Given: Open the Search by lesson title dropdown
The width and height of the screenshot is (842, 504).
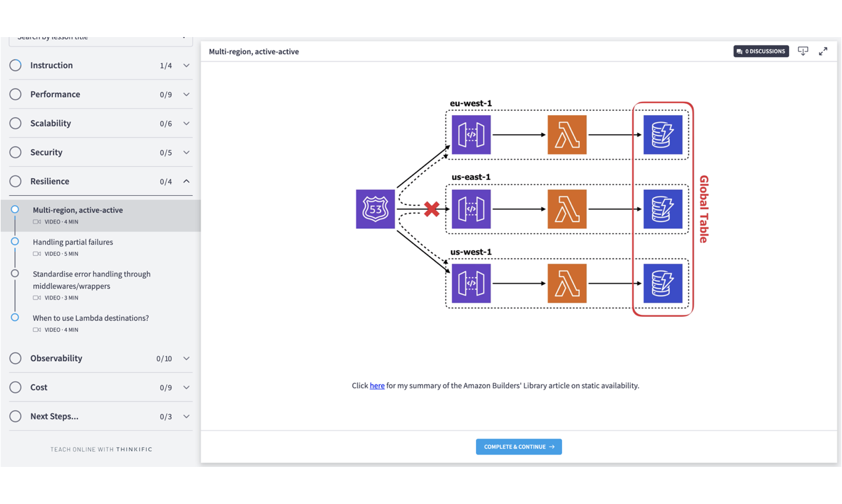Looking at the screenshot, I should point(100,38).
